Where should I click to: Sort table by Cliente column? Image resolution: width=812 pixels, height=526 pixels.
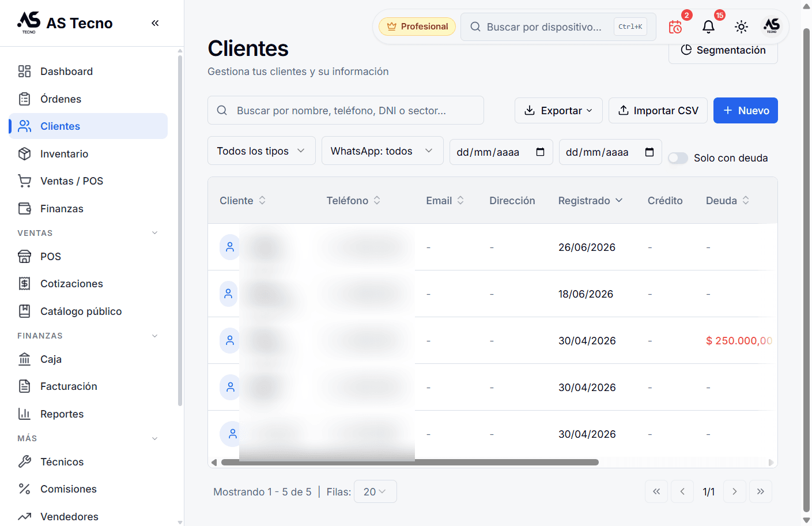pos(243,200)
